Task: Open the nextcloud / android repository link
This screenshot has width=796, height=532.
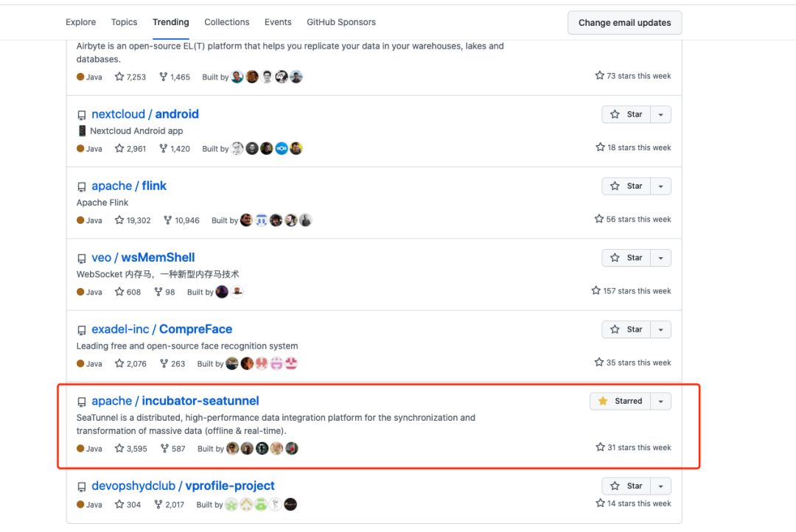Action: click(x=145, y=114)
